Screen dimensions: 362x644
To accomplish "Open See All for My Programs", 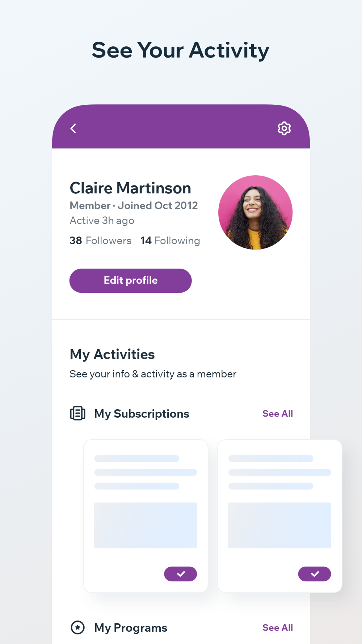I will click(278, 628).
